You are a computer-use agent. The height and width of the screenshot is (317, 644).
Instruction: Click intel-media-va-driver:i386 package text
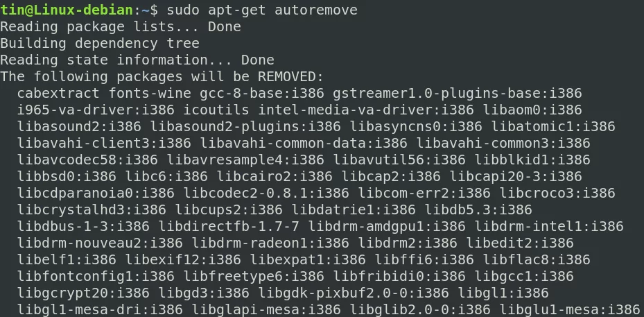pos(365,110)
